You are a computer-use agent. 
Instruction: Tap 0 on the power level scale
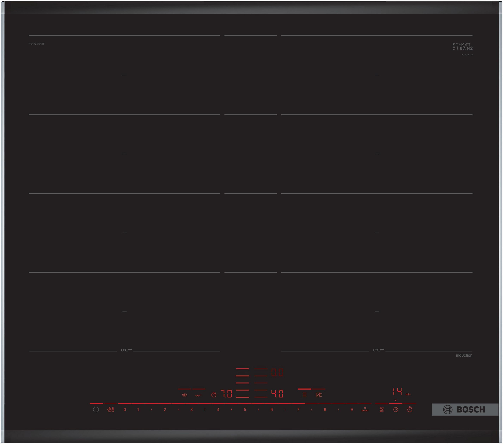(x=125, y=409)
